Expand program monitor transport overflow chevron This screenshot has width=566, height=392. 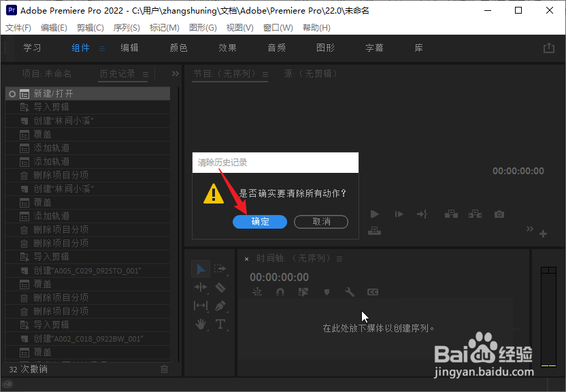click(529, 229)
